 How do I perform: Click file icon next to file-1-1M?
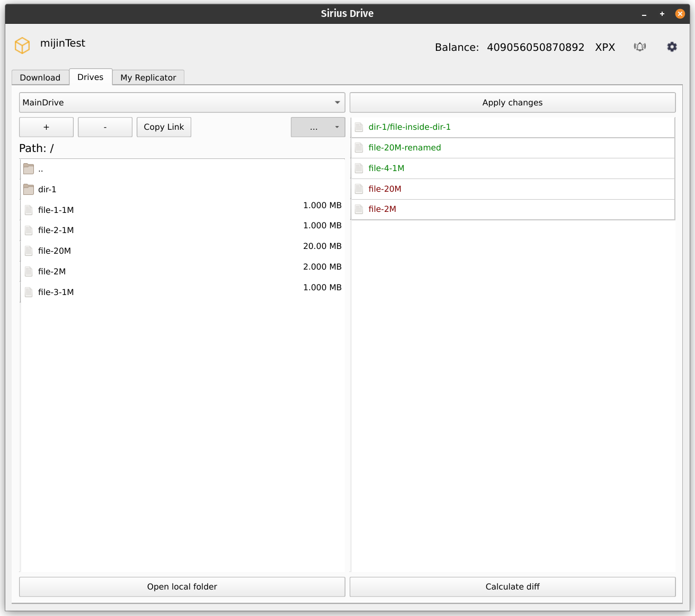29,210
